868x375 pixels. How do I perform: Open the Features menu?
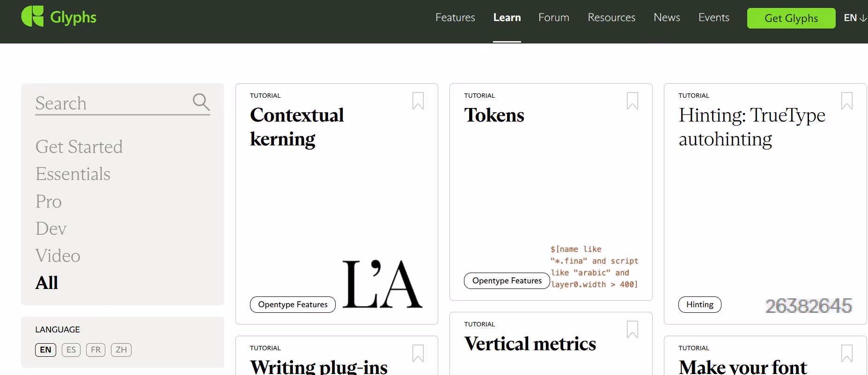click(x=455, y=18)
